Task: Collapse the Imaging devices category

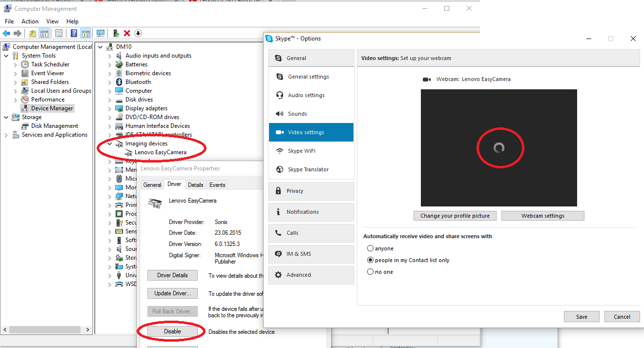Action: coord(110,143)
